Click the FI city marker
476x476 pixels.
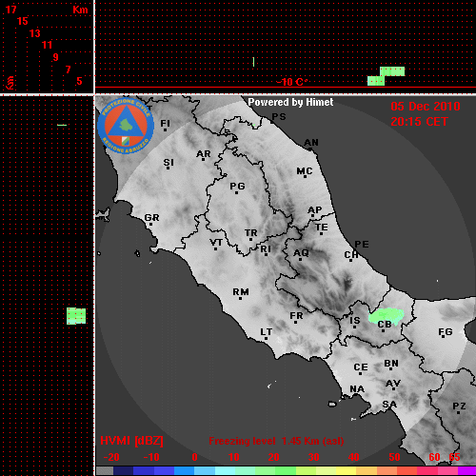tap(165, 129)
